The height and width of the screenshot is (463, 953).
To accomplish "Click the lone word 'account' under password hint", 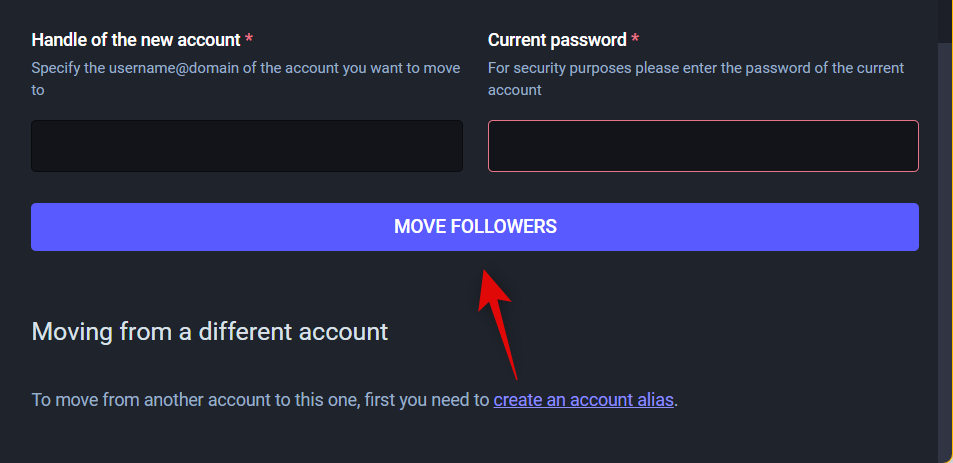I will pos(514,90).
